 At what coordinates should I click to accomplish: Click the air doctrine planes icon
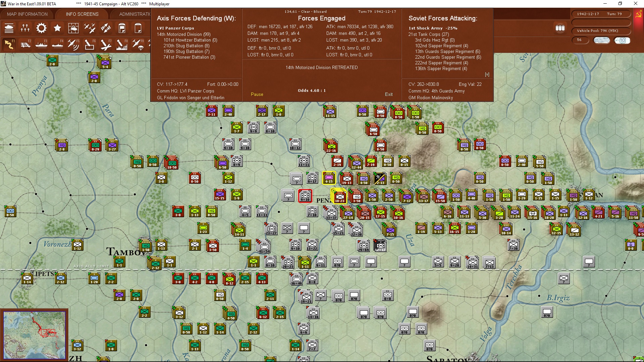[90, 28]
